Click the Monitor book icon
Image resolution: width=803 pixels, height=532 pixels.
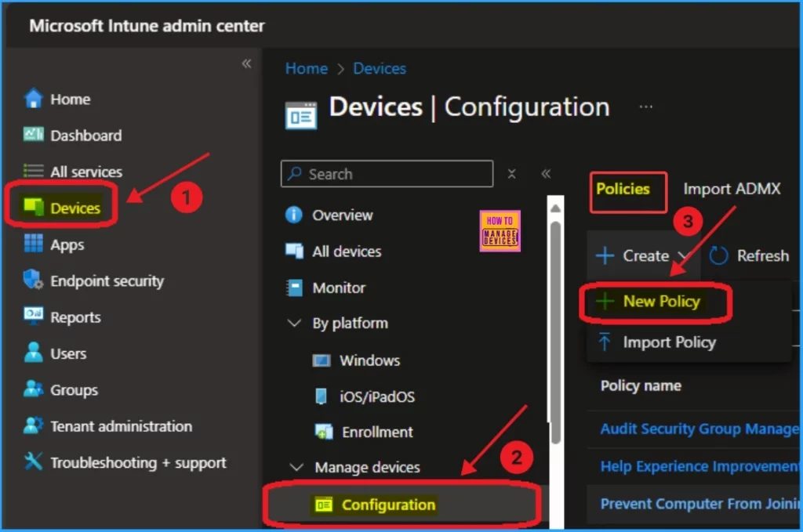295,288
